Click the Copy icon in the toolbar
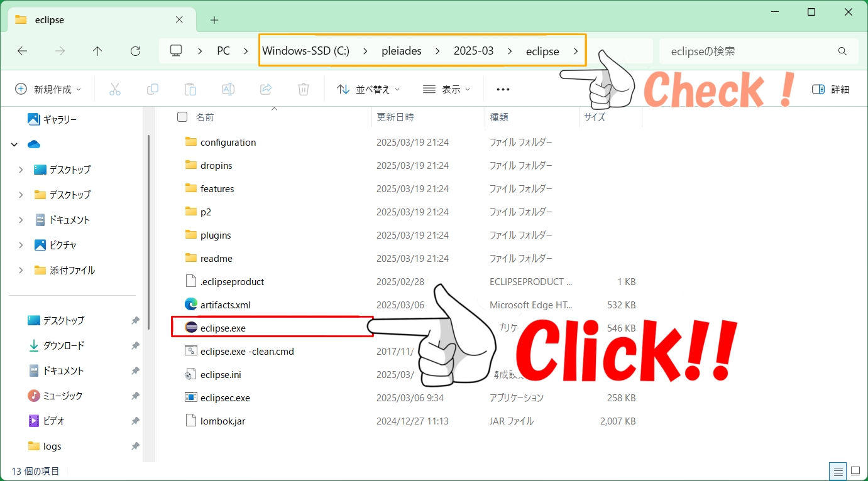Image resolution: width=868 pixels, height=481 pixels. 152,89
